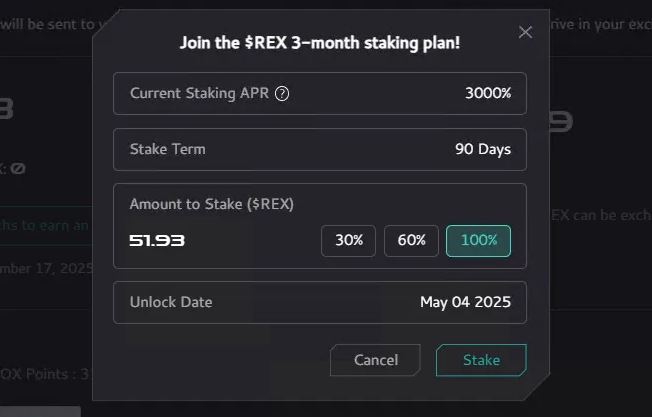This screenshot has width=652, height=417.
Task: Close the $REX staking plan dialog
Action: click(x=525, y=33)
